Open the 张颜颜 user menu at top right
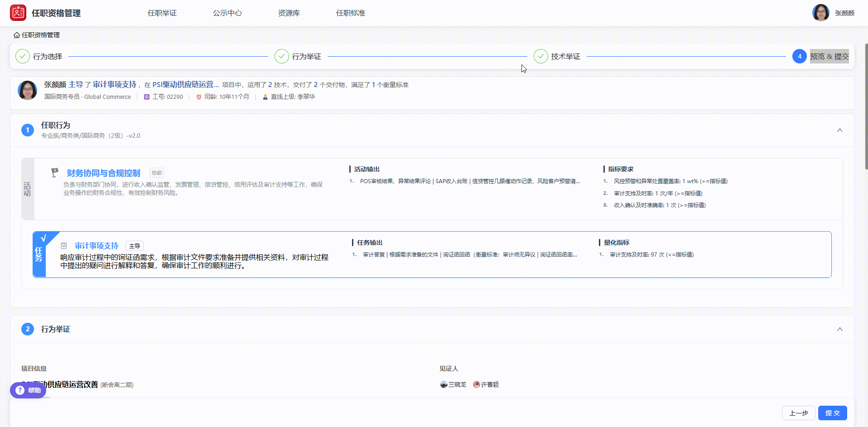This screenshot has width=868, height=427. click(x=834, y=13)
